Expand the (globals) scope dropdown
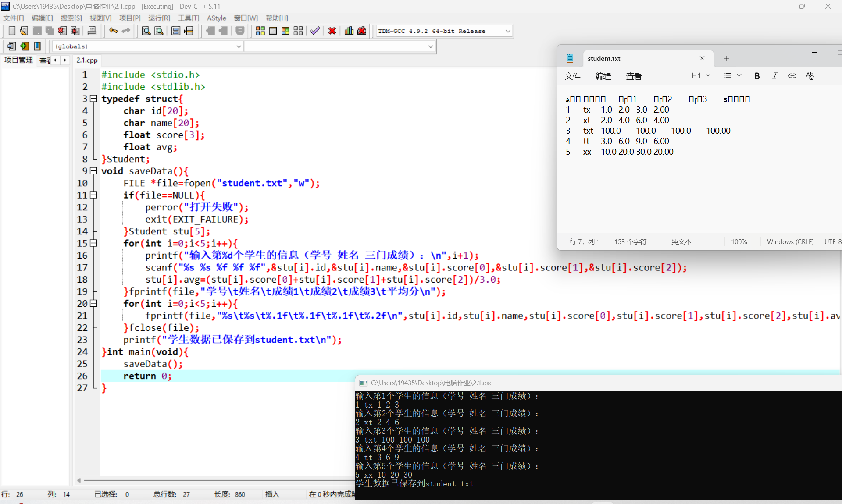Viewport: 842px width, 504px height. point(239,46)
